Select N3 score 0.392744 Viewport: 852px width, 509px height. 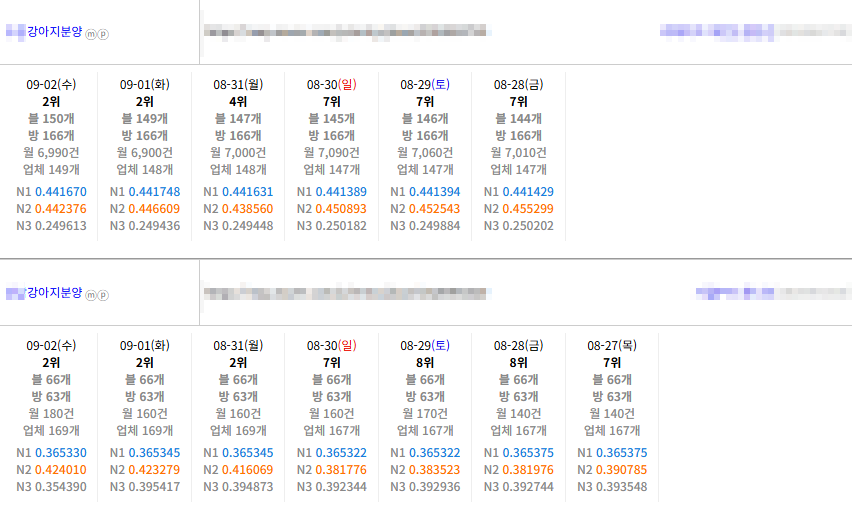click(528, 486)
